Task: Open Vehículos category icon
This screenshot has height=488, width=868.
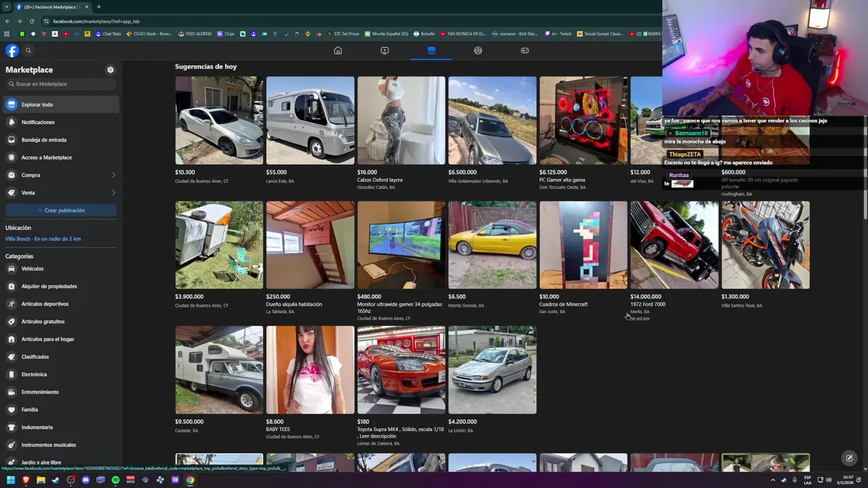Action: [12, 268]
